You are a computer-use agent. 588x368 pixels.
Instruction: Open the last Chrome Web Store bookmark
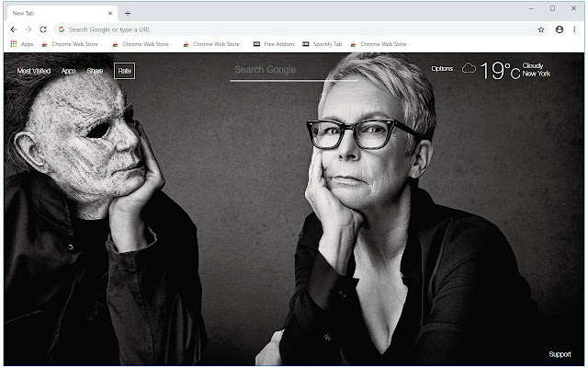(x=380, y=44)
